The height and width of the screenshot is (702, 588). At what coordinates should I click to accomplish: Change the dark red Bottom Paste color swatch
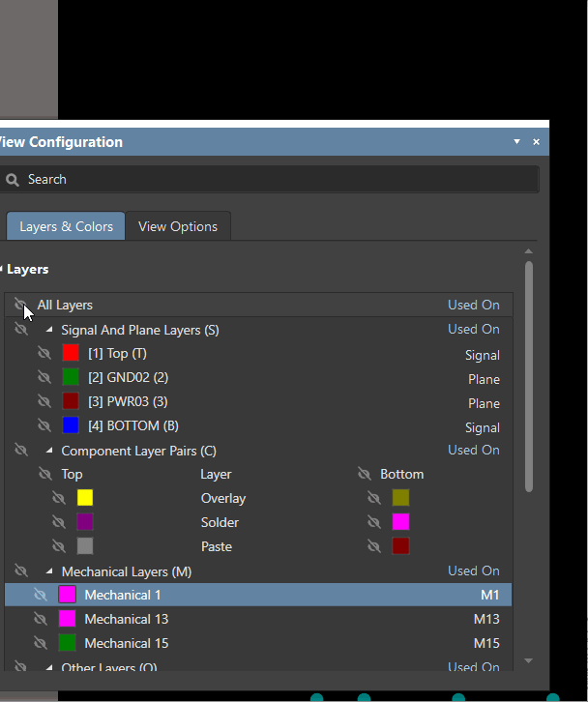click(x=400, y=545)
